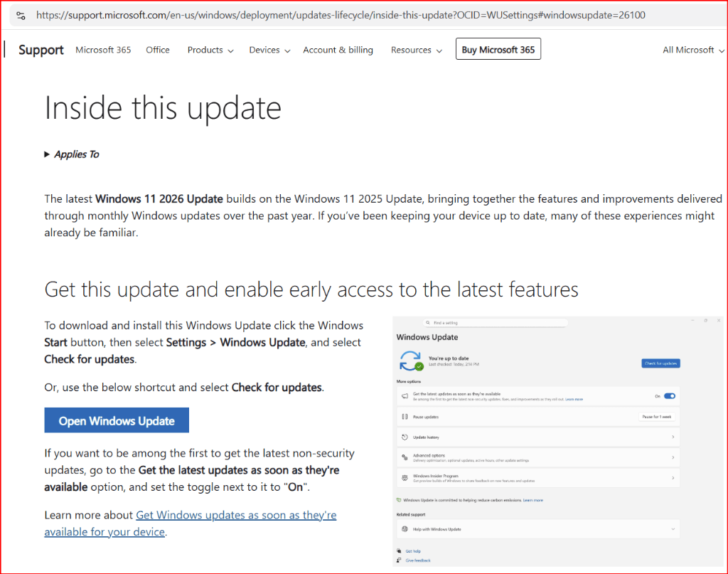
Task: Click 'Find a setting' search box in screenshot
Action: click(496, 323)
